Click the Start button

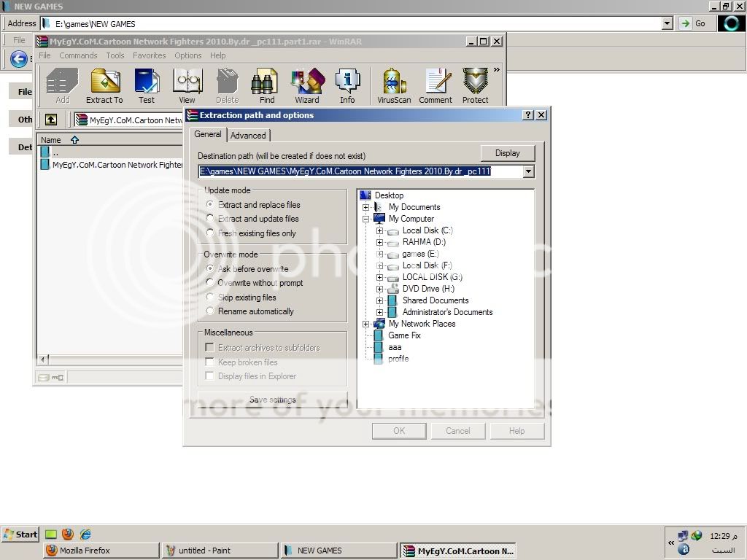[x=20, y=534]
